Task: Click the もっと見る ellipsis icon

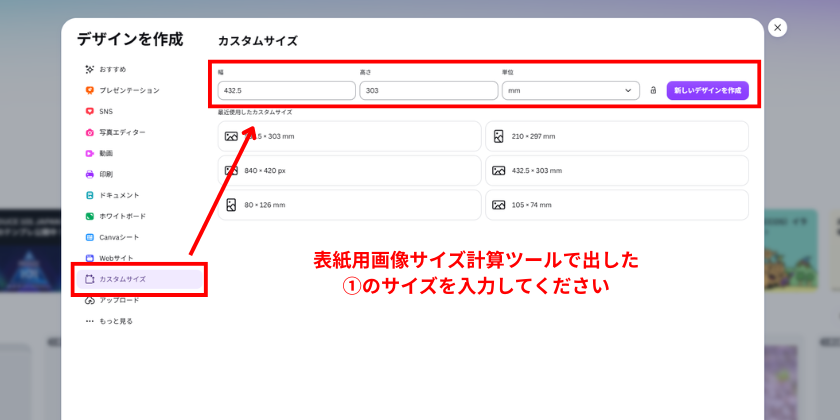Action: tap(89, 321)
